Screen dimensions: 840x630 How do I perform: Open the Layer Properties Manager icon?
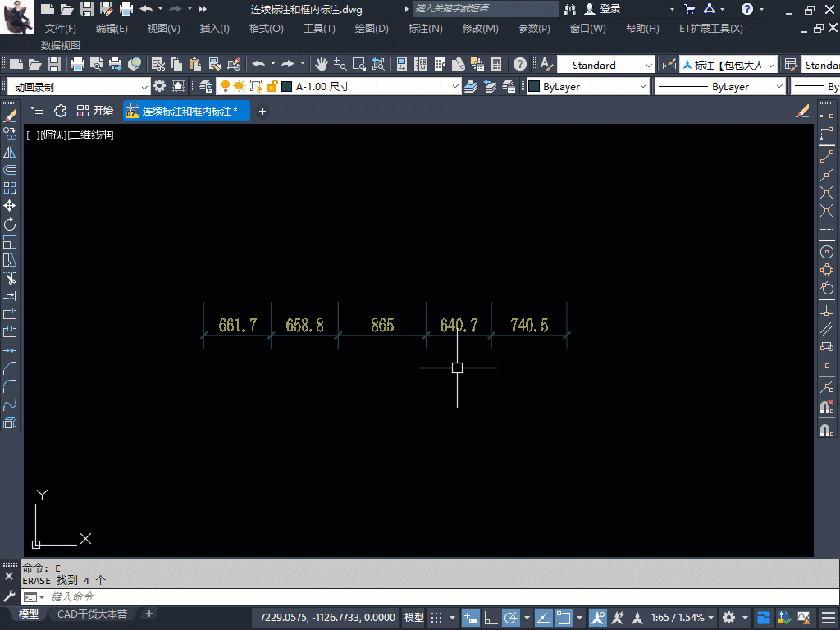(206, 86)
